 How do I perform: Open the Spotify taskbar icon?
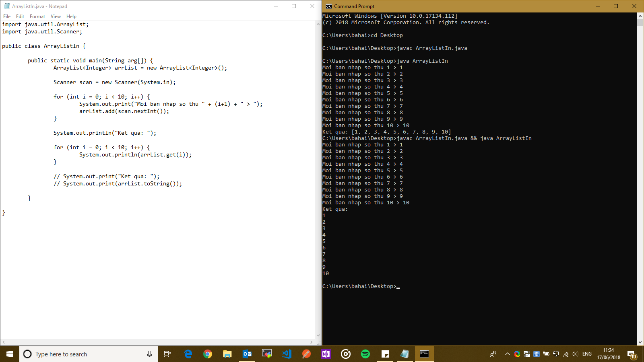365,354
